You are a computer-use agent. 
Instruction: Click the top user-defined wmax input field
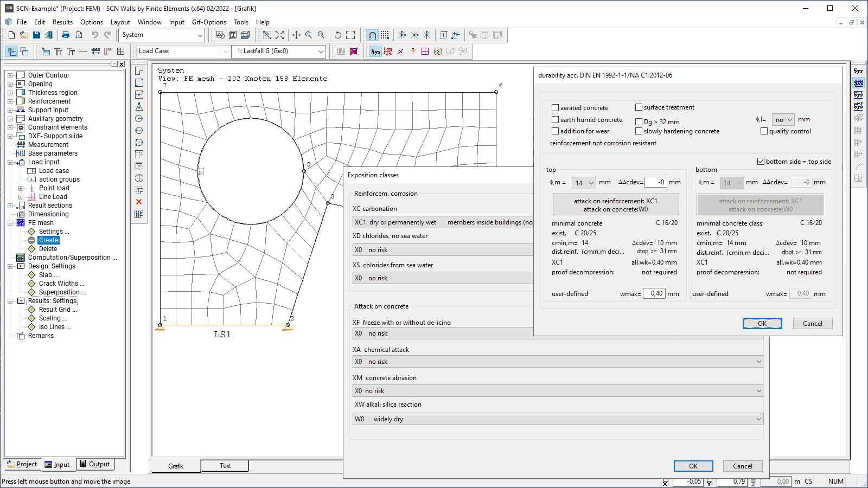click(x=654, y=294)
